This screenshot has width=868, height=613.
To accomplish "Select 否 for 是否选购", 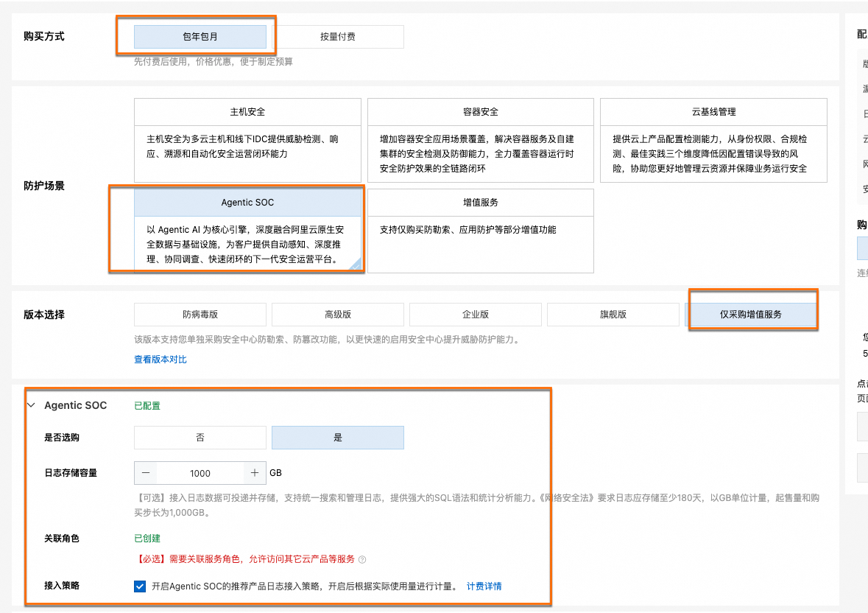I will 200,438.
